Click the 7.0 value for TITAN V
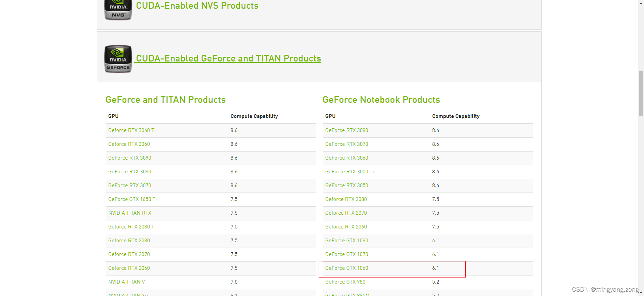 point(234,282)
